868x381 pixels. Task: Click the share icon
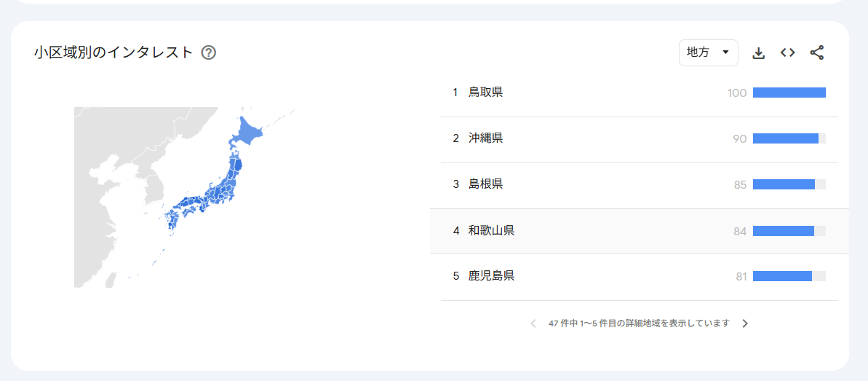click(817, 52)
